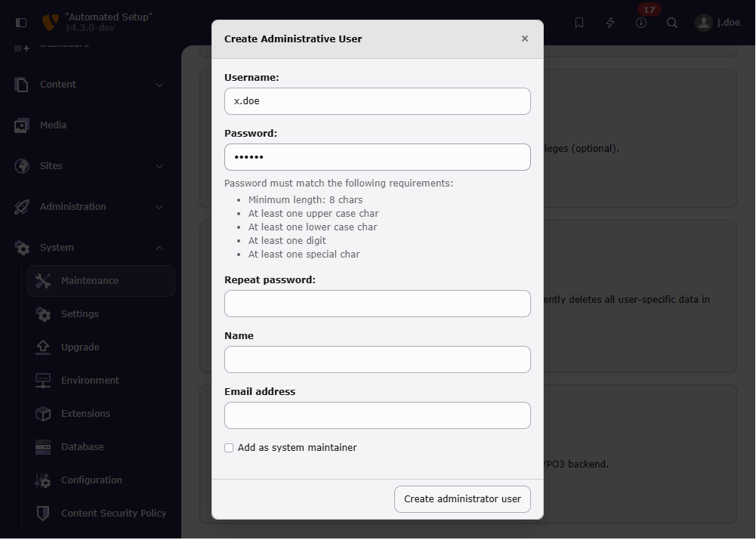Enable the Add as system maintainer checkbox
The image size is (756, 540).
click(x=228, y=448)
